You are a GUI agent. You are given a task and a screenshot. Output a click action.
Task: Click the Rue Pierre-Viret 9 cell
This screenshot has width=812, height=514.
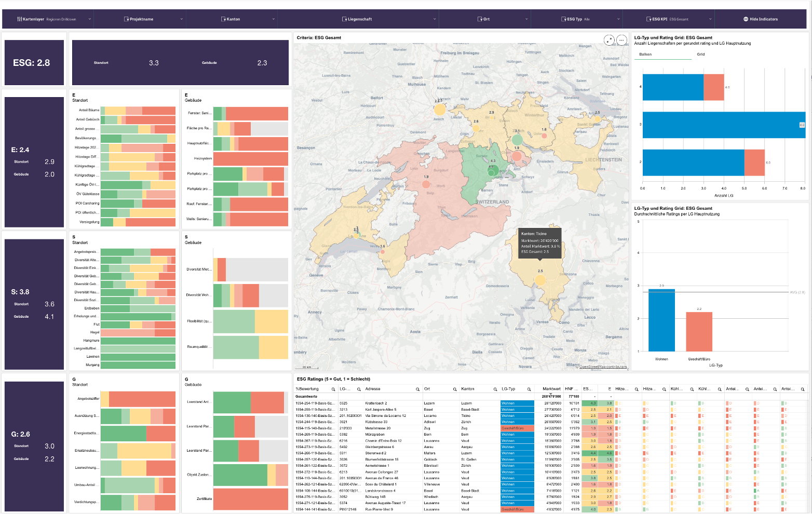tap(379, 509)
